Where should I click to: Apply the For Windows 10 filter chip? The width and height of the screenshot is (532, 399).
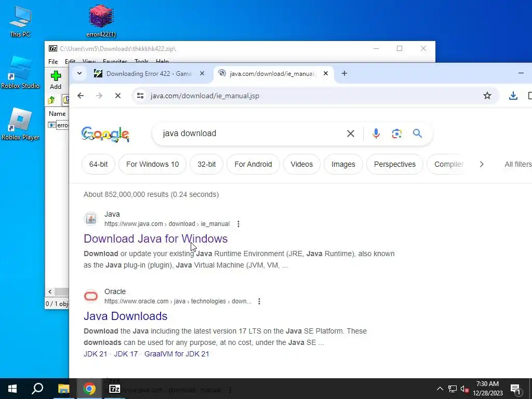pyautogui.click(x=152, y=164)
